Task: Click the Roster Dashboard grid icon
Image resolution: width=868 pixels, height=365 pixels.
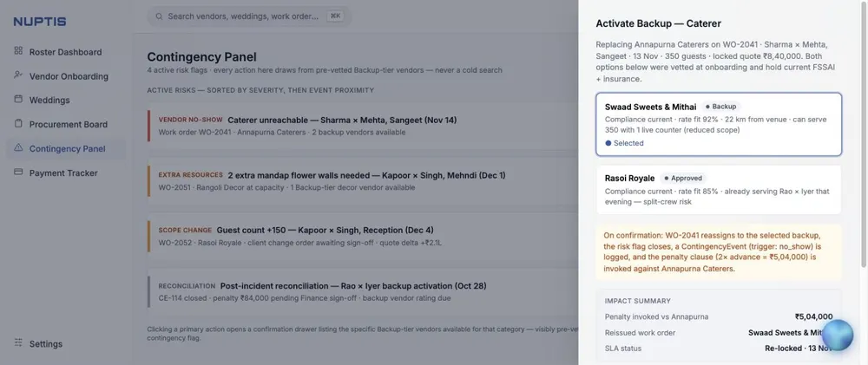Action: pyautogui.click(x=18, y=51)
